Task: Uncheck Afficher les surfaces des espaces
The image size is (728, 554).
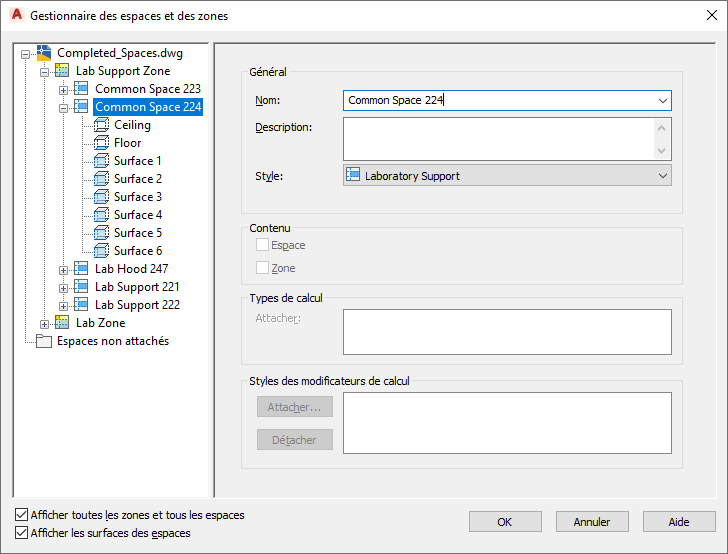Action: (22, 533)
